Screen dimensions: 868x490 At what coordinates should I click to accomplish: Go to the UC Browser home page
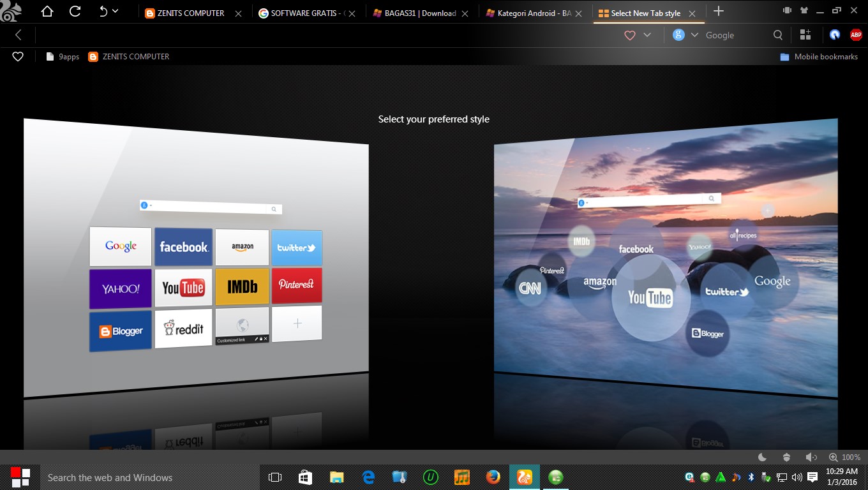tap(47, 11)
